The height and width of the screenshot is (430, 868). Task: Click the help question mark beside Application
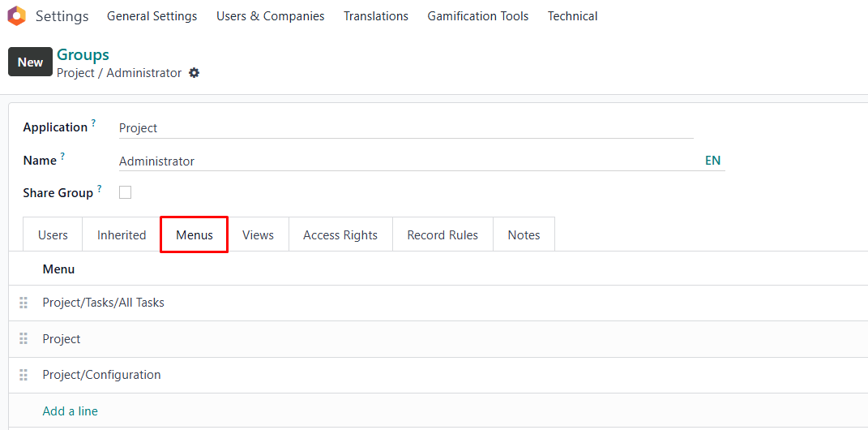(x=93, y=123)
